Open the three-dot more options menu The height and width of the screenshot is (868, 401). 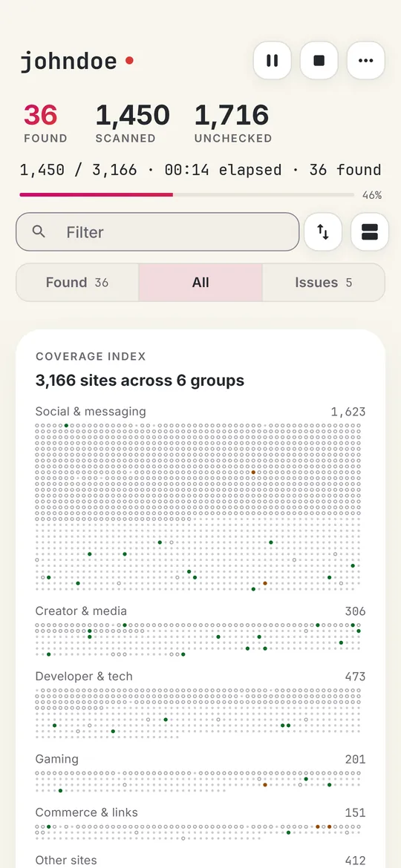tap(365, 60)
